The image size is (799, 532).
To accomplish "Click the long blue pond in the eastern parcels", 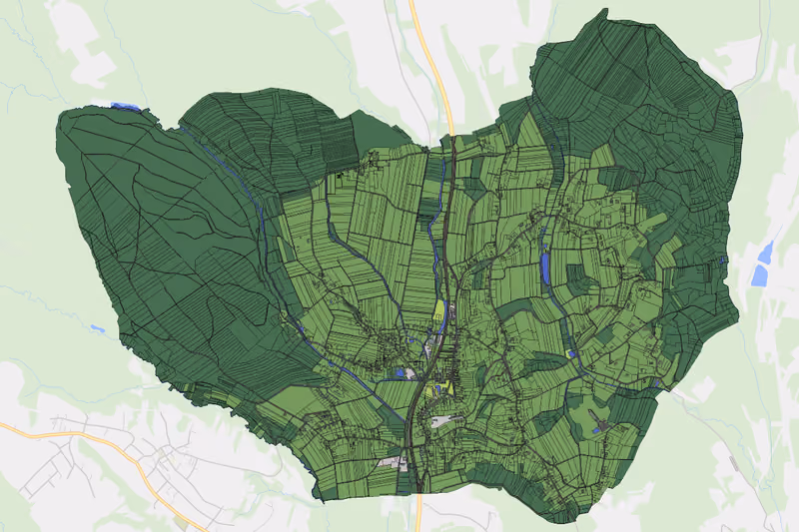I will point(545,268).
